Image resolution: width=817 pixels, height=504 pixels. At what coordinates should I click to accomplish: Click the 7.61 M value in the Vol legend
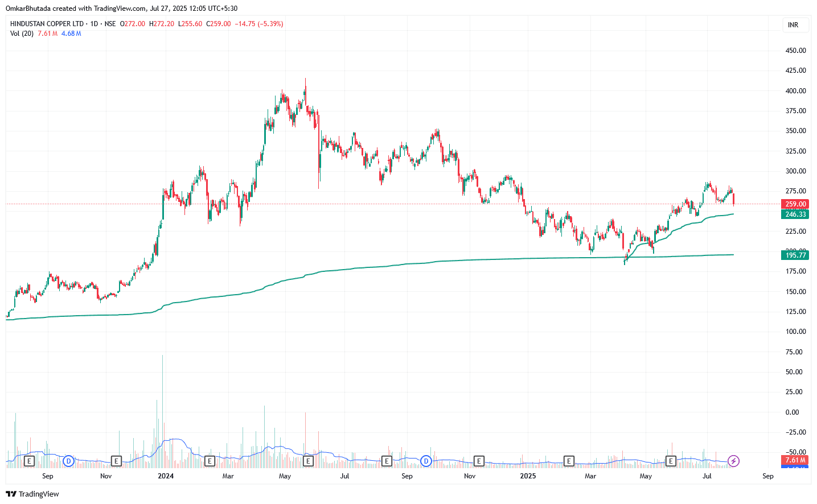tap(48, 34)
